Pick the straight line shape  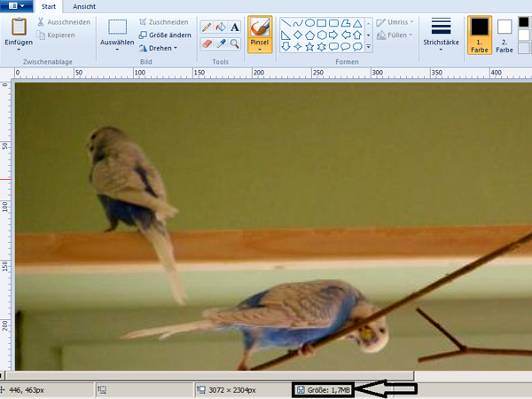286,23
